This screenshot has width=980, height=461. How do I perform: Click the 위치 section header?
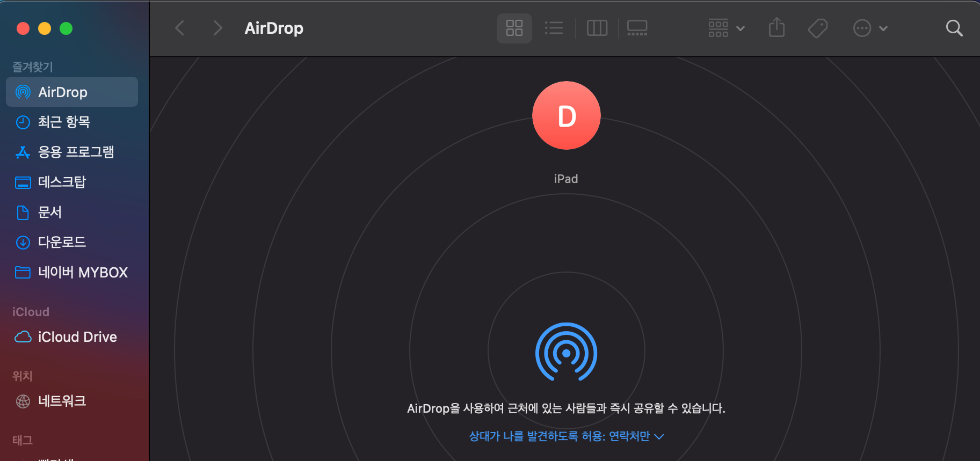23,376
